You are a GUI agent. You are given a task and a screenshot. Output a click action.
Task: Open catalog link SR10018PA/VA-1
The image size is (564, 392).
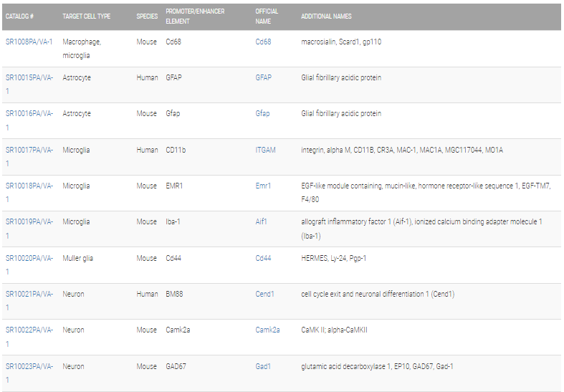click(x=29, y=192)
